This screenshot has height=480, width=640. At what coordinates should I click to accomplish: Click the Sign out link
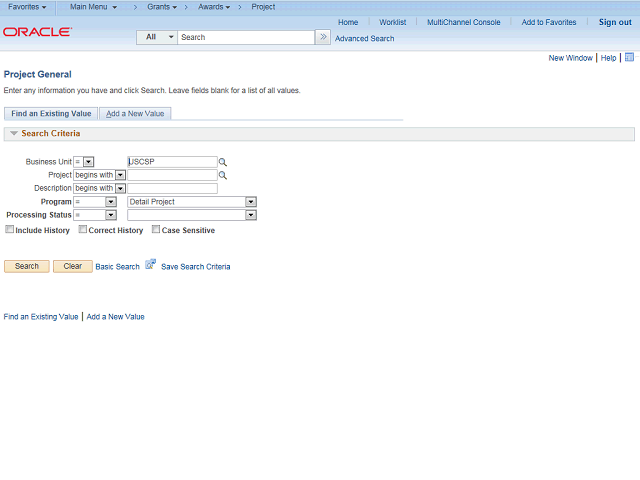(615, 22)
